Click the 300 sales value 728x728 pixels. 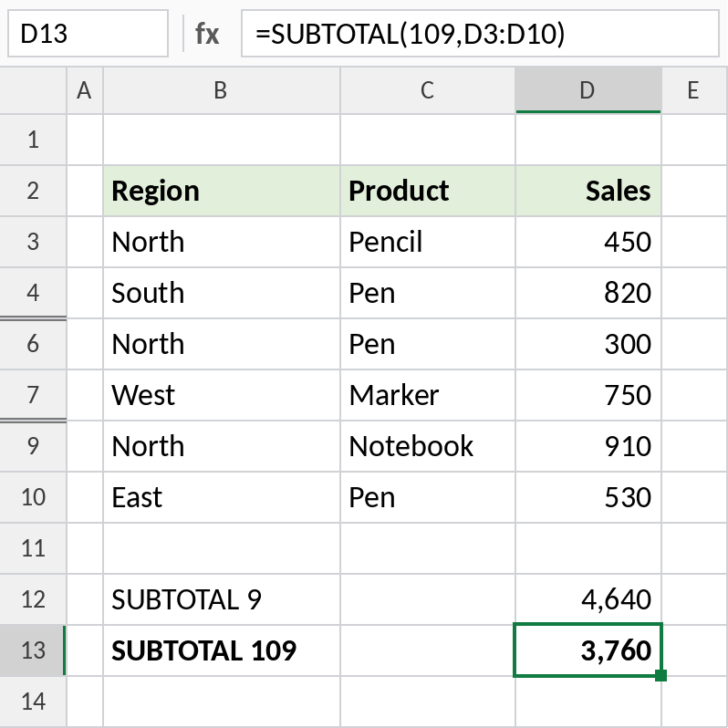coord(588,344)
